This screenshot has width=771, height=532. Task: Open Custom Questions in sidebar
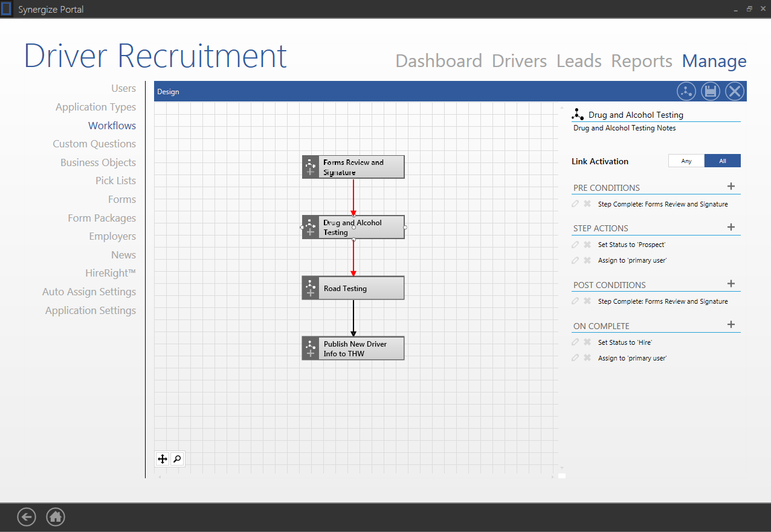coord(94,144)
